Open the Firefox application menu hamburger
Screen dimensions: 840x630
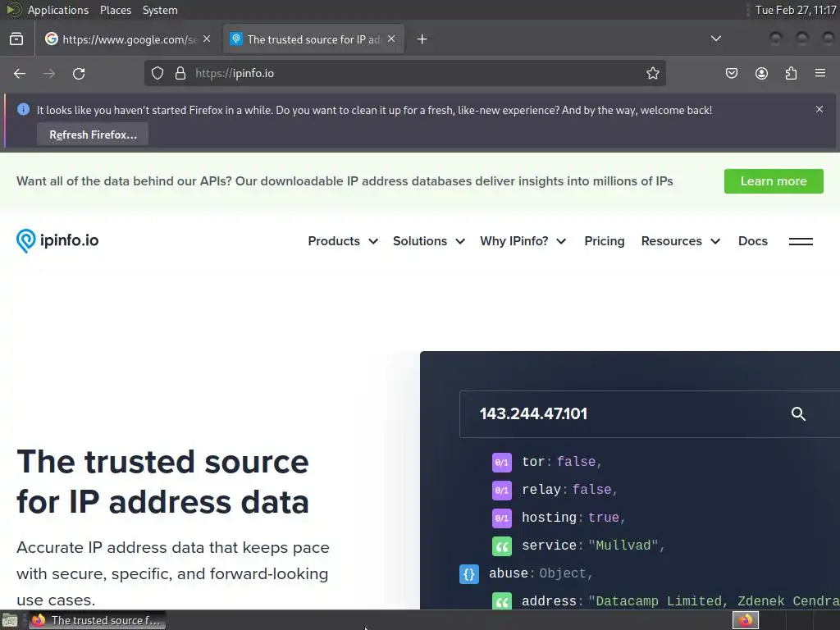[820, 73]
